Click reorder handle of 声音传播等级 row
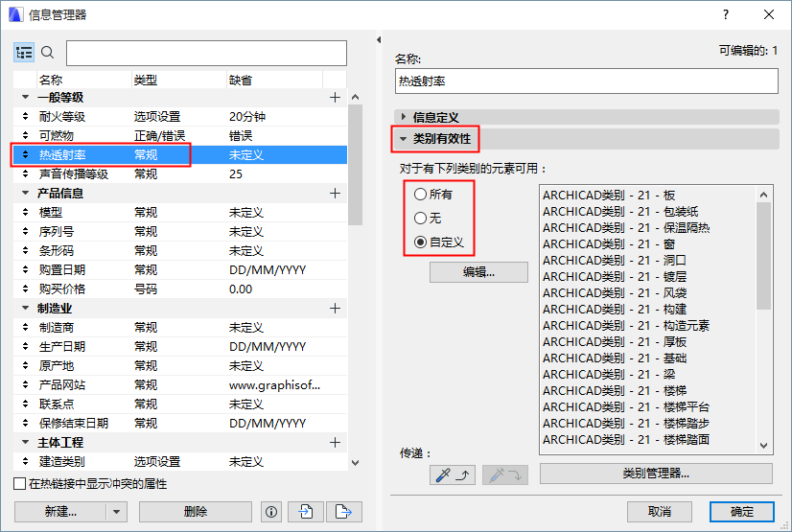This screenshot has width=792, height=532. 25,174
